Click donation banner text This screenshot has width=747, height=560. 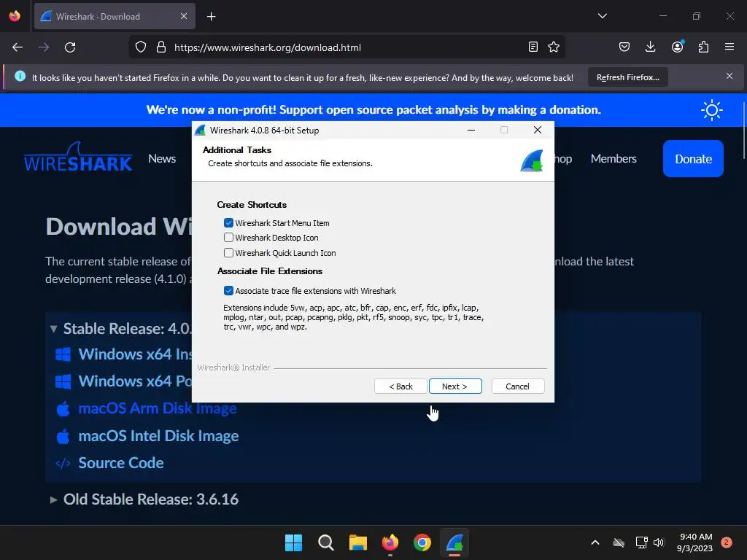coord(373,110)
